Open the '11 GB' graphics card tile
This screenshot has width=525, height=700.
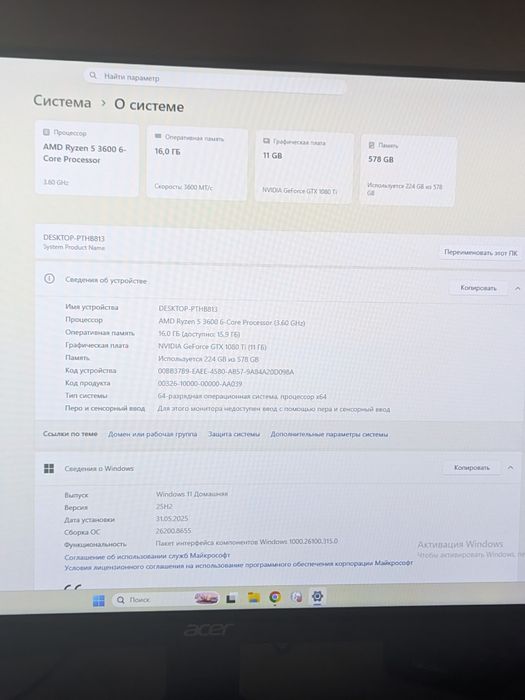[304, 167]
